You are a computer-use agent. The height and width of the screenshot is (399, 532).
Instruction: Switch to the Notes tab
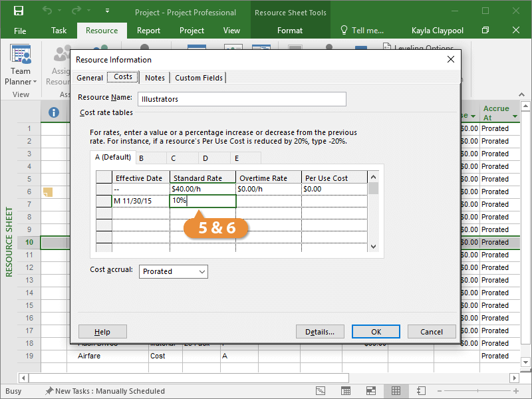point(155,78)
